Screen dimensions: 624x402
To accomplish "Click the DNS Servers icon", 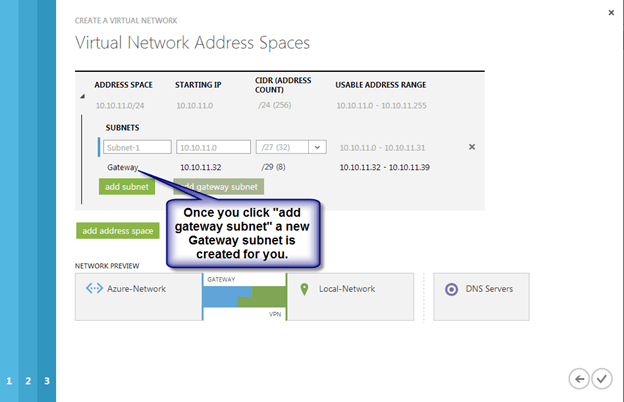I will [453, 289].
